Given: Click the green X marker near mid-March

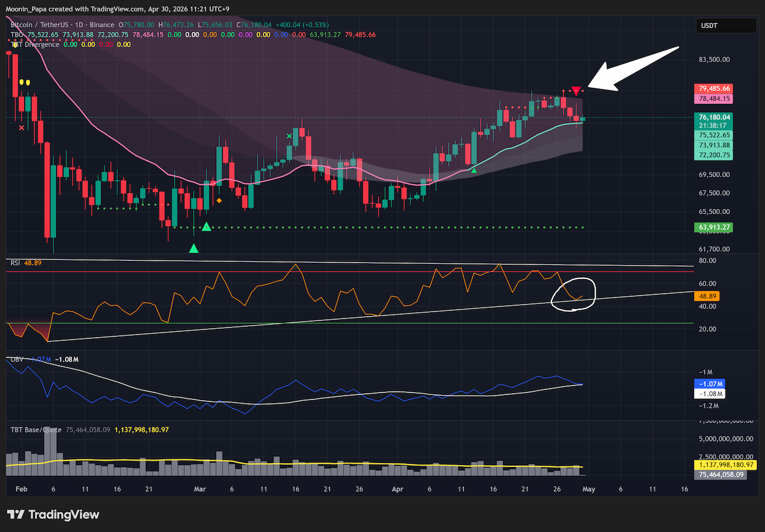Looking at the screenshot, I should click(x=289, y=136).
